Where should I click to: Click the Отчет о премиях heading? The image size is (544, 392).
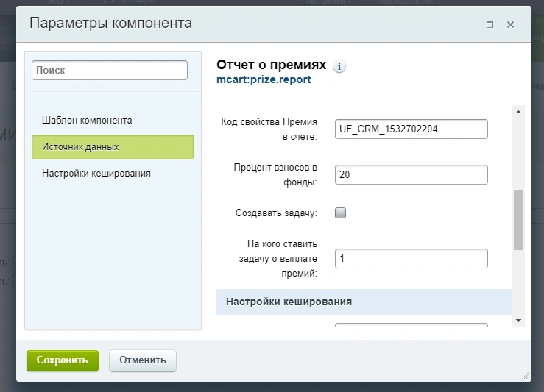[x=272, y=65]
